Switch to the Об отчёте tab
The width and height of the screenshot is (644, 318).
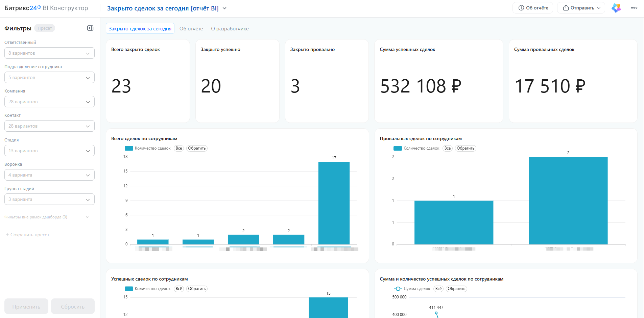pos(191,29)
